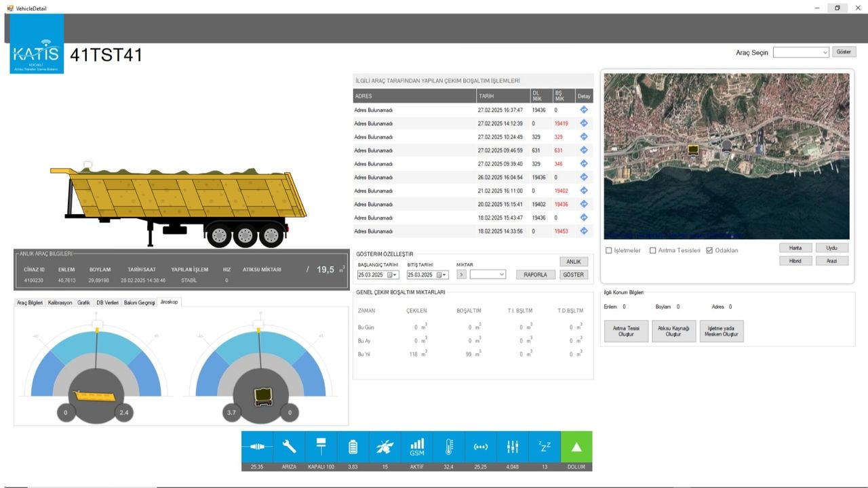Image resolution: width=868 pixels, height=488 pixels.
Task: Click the satellite GPS status icon
Action: [x=384, y=447]
